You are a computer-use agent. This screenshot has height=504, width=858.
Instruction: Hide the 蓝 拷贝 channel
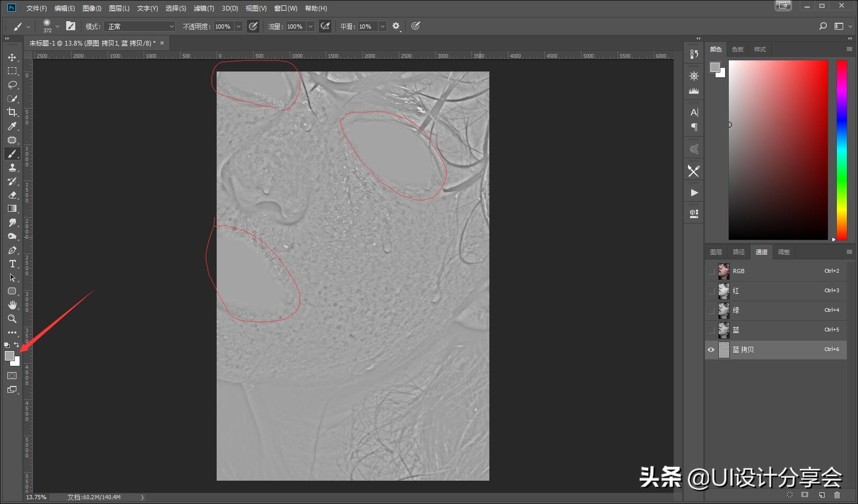(711, 349)
